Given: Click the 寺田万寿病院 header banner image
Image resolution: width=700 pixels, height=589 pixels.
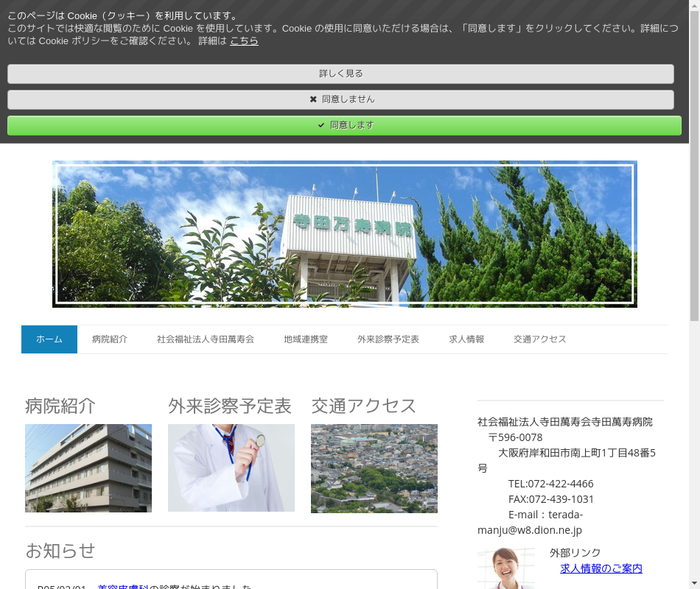Looking at the screenshot, I should (x=345, y=234).
